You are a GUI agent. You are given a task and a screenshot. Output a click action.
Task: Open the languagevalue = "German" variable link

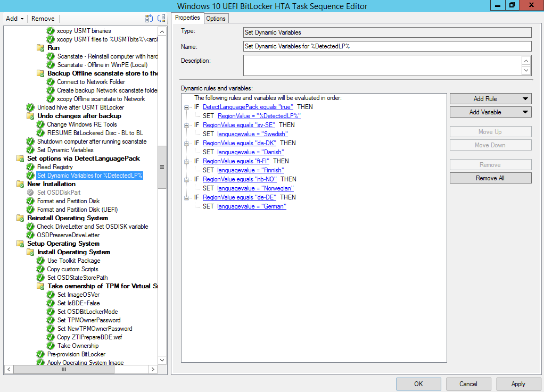252,206
